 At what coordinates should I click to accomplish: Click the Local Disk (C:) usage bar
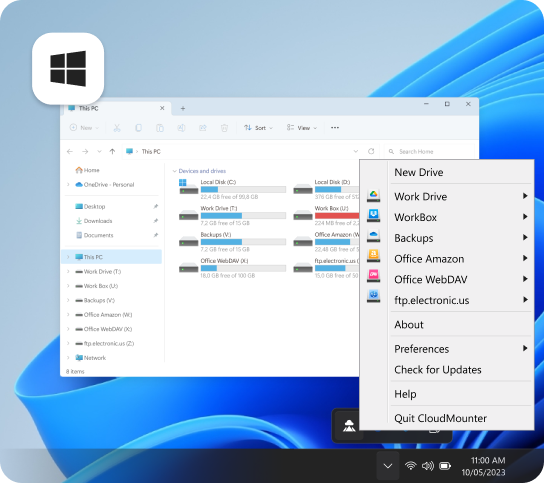click(243, 189)
